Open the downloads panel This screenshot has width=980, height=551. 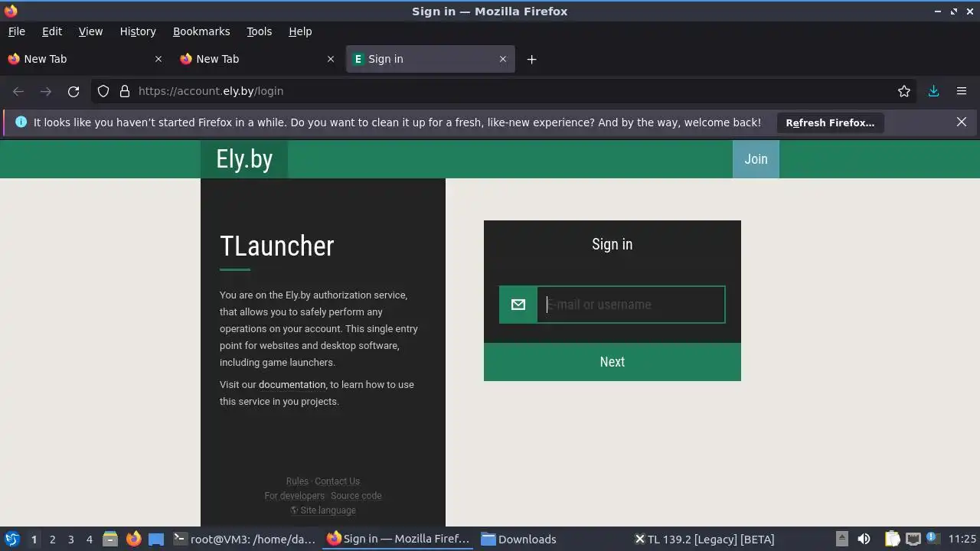point(934,91)
